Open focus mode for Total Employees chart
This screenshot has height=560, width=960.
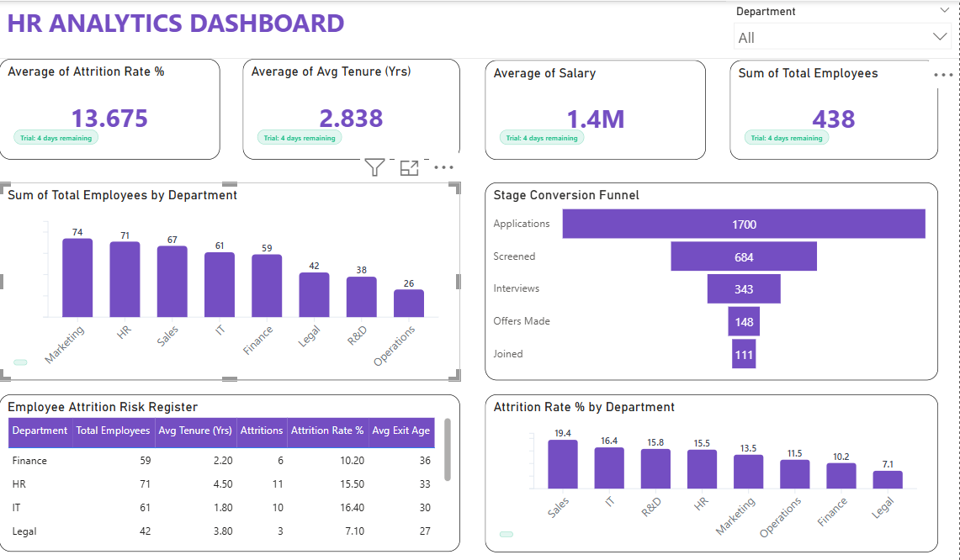pos(409,167)
